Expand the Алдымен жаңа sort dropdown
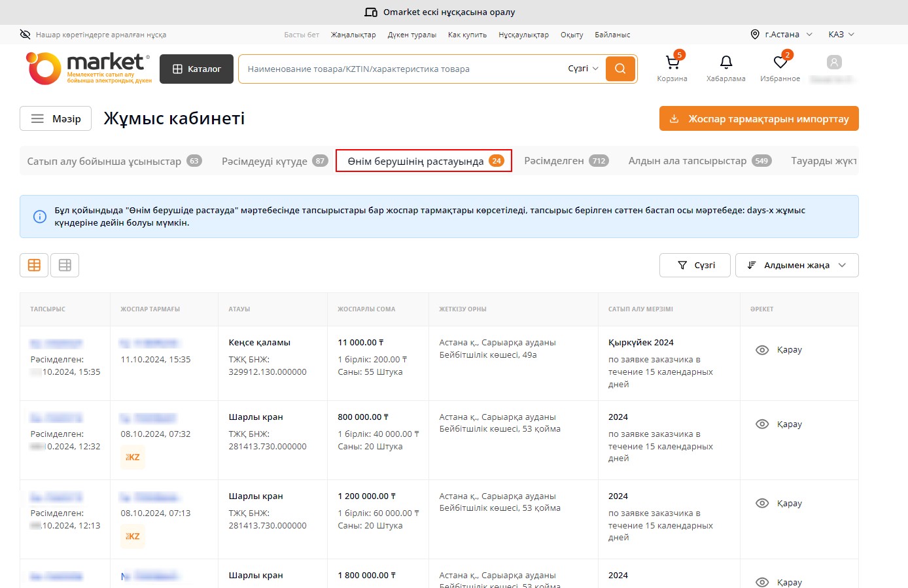The height and width of the screenshot is (588, 908). point(796,265)
